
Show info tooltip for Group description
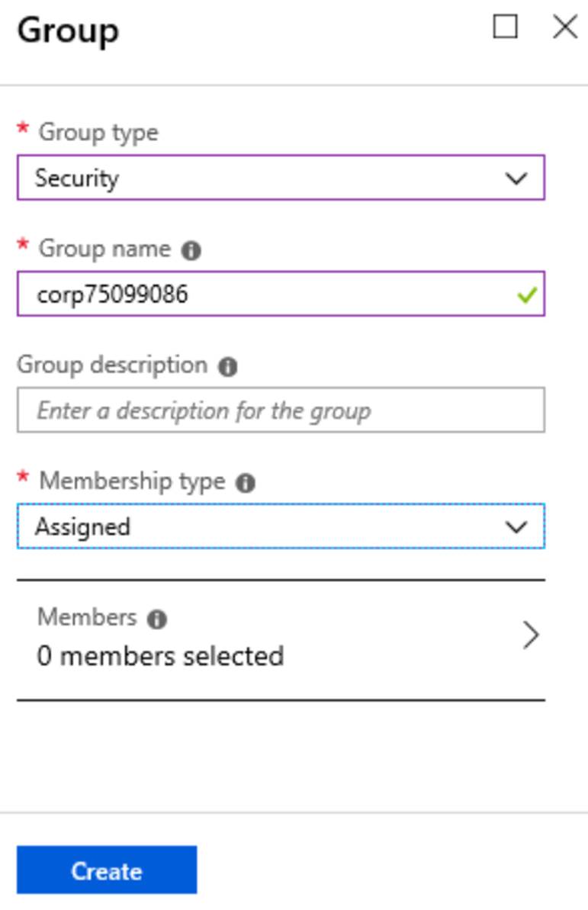click(x=227, y=367)
